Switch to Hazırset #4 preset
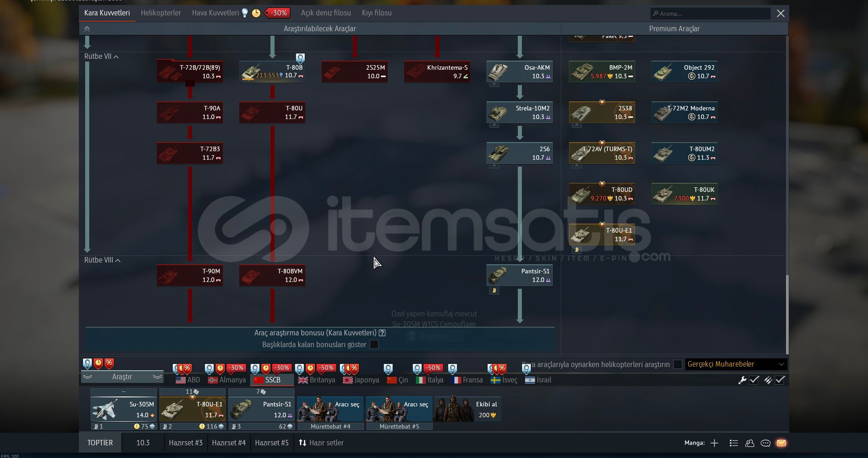 pyautogui.click(x=229, y=443)
